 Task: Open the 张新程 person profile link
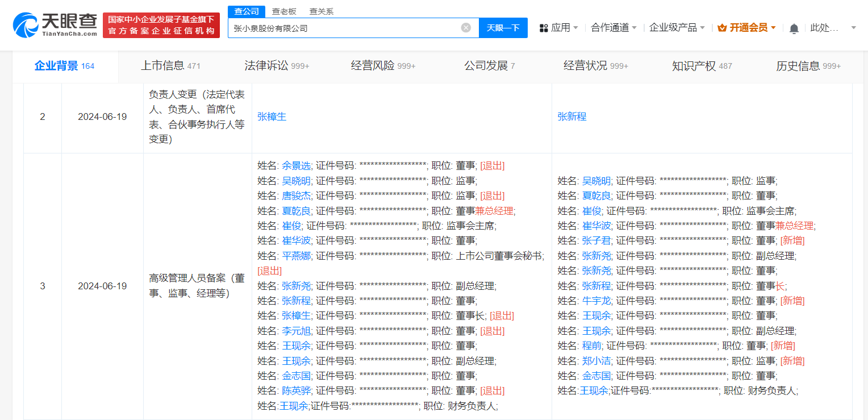click(573, 117)
